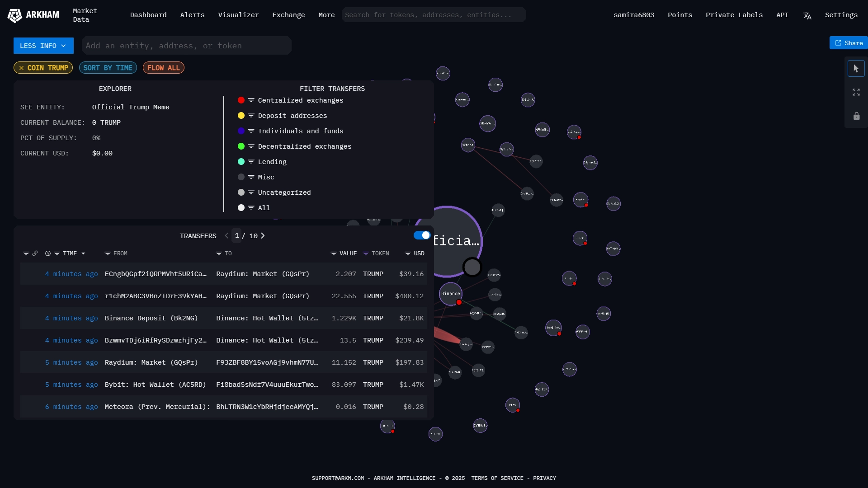Go to next transfers page
This screenshot has height=488, width=868.
(263, 236)
